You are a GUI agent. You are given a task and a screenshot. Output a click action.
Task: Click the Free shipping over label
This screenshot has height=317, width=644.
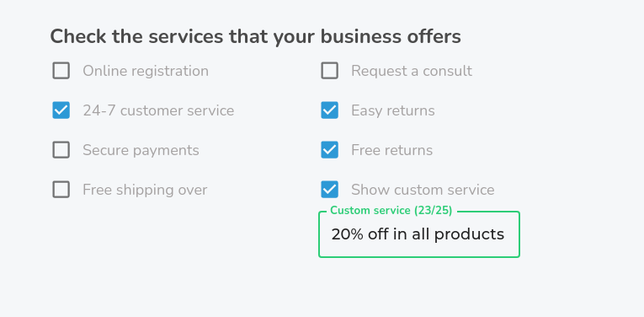pos(145,190)
